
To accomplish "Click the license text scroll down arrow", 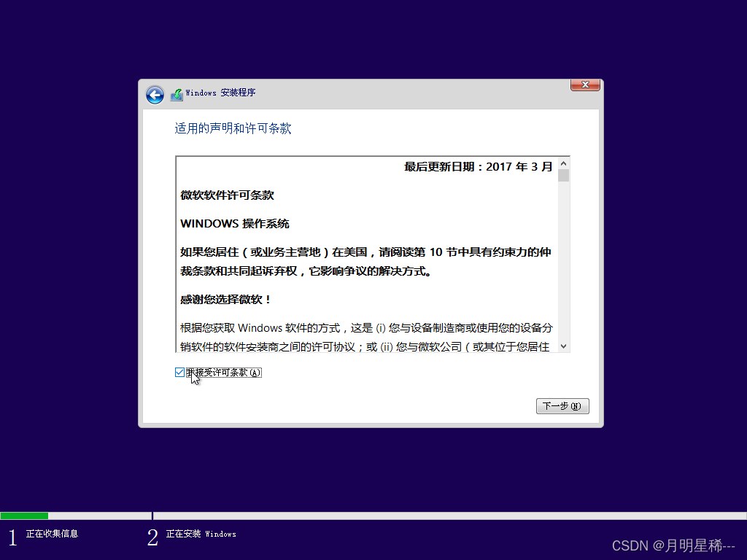I will 564,346.
